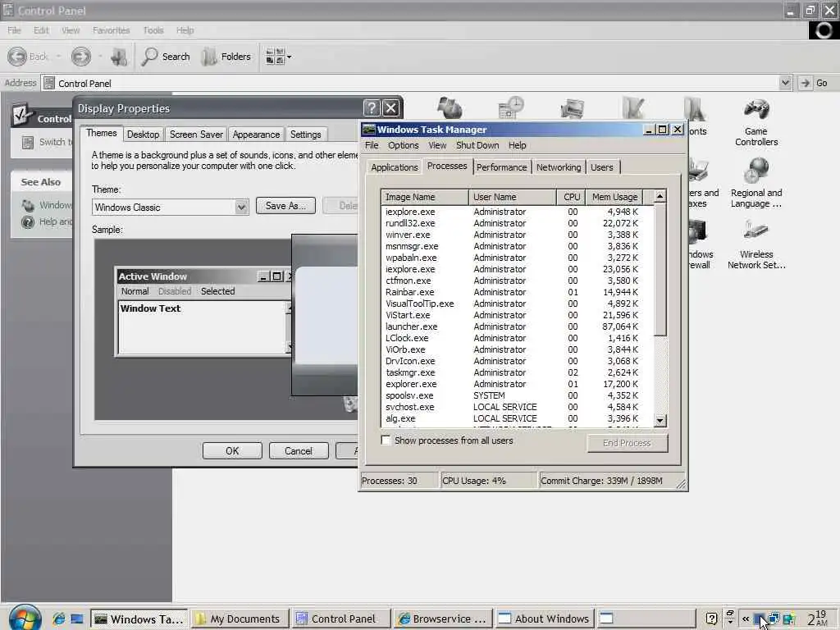Click the taskbar clock

click(818, 619)
